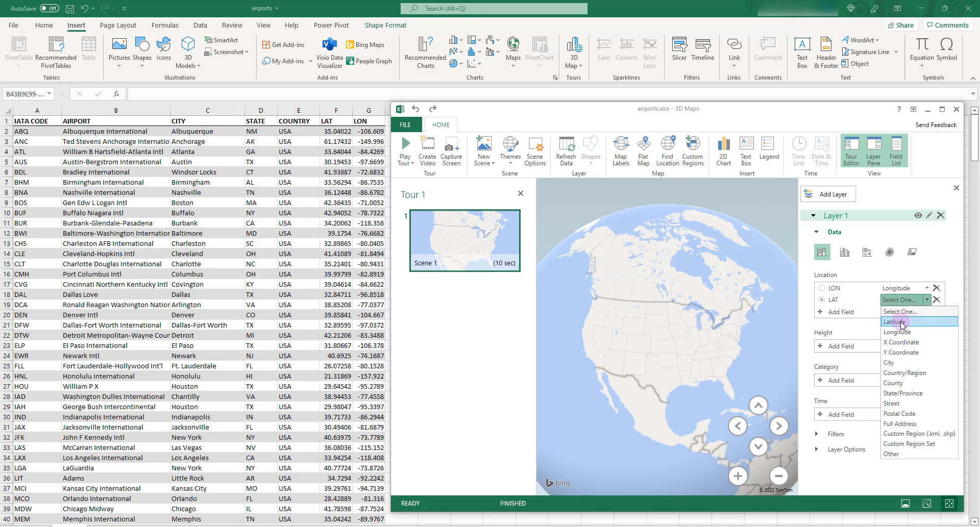Insert a Text Box in 3D Maps
The width and height of the screenshot is (980, 527).
tap(746, 151)
